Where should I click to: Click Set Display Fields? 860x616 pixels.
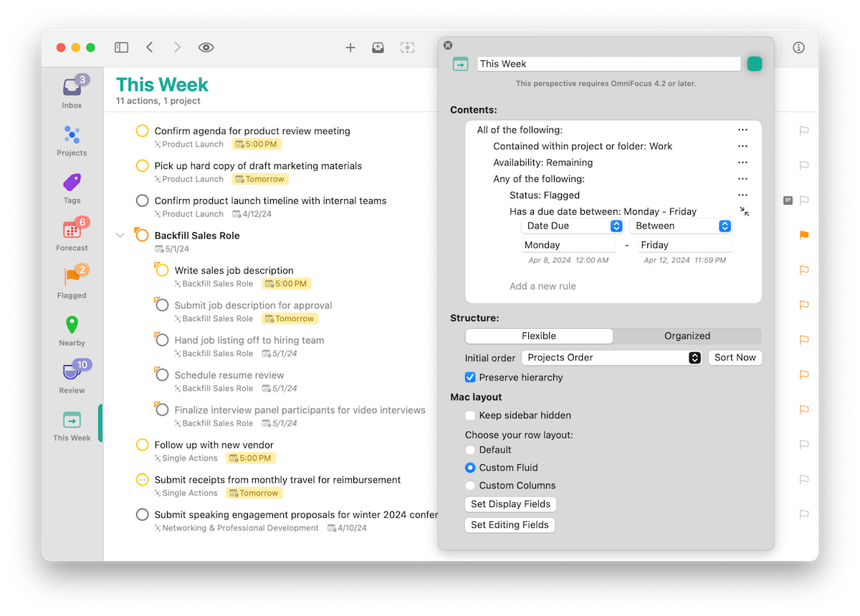point(511,504)
